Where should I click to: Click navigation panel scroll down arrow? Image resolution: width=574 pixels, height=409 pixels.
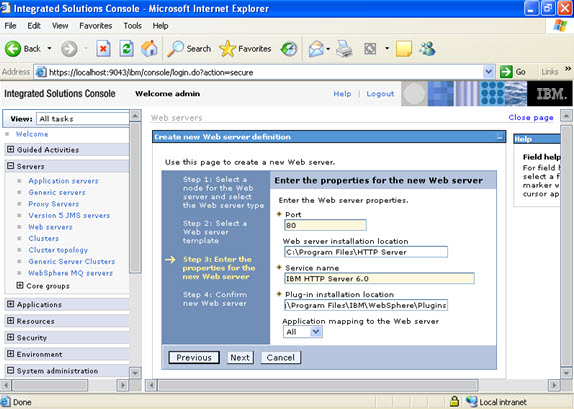[x=135, y=373]
